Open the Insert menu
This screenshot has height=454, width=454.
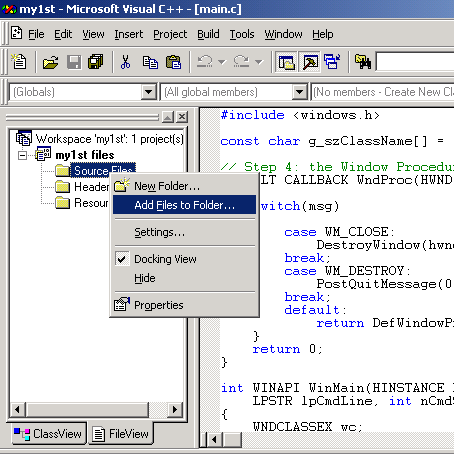(x=129, y=34)
